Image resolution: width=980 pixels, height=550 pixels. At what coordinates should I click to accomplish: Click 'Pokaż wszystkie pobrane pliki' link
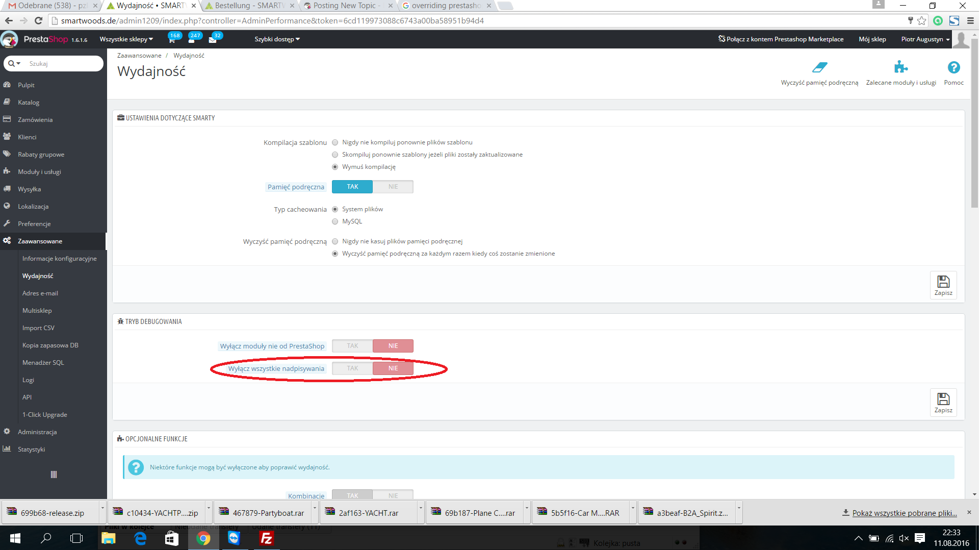(x=905, y=513)
